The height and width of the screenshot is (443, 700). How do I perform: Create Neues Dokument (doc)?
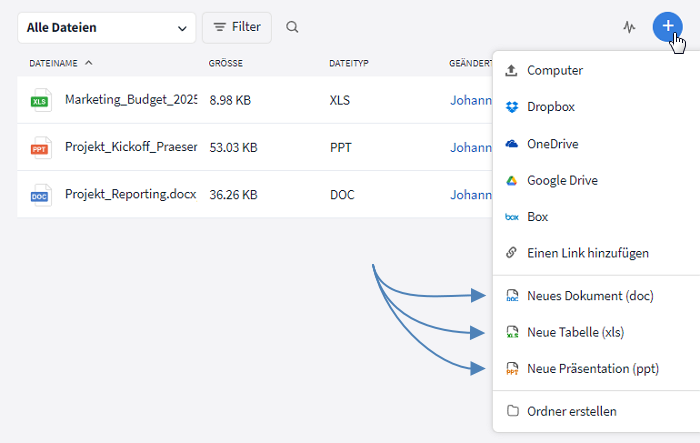click(x=590, y=296)
